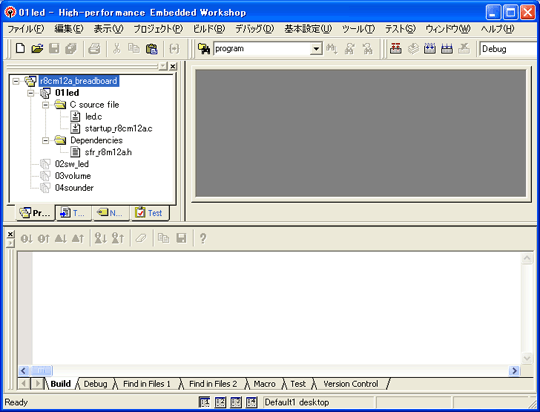
Task: Click the Save All icon
Action: click(x=71, y=49)
